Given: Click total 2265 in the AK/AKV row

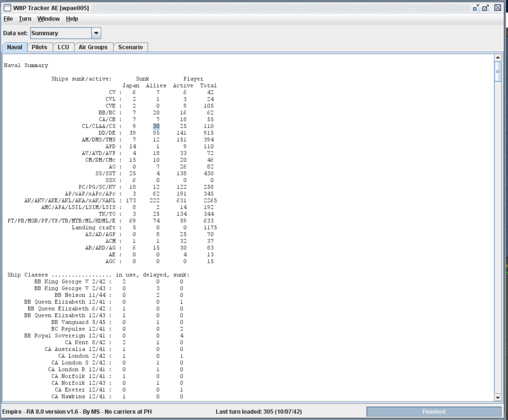Looking at the screenshot, I should tap(210, 201).
